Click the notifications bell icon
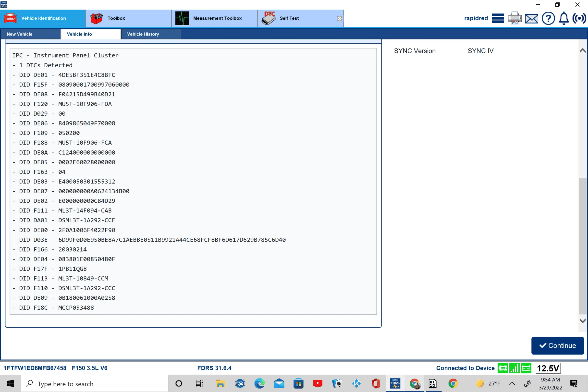Viewport: 588px width, 392px height. 563,19
